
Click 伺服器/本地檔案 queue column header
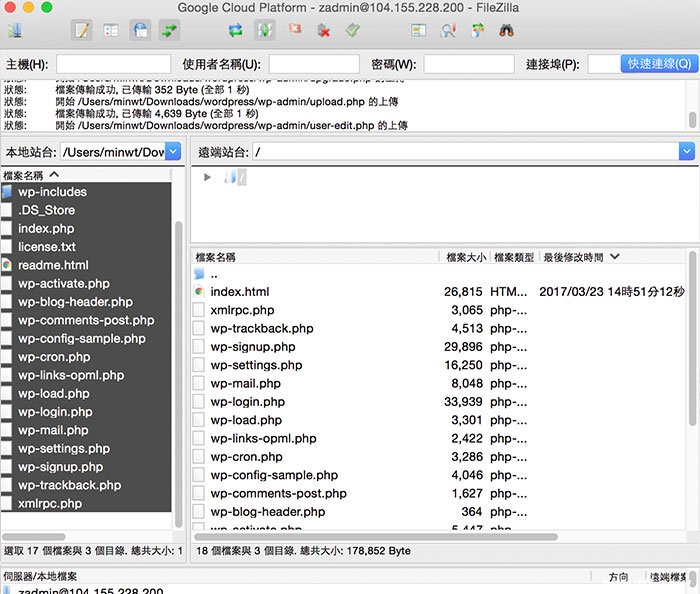tap(296, 577)
